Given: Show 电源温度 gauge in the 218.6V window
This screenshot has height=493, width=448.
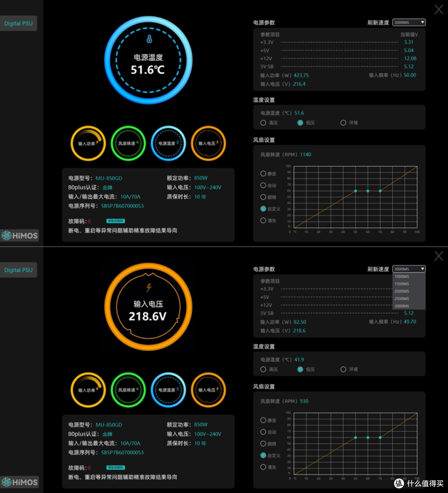Looking at the screenshot, I should coord(168,390).
